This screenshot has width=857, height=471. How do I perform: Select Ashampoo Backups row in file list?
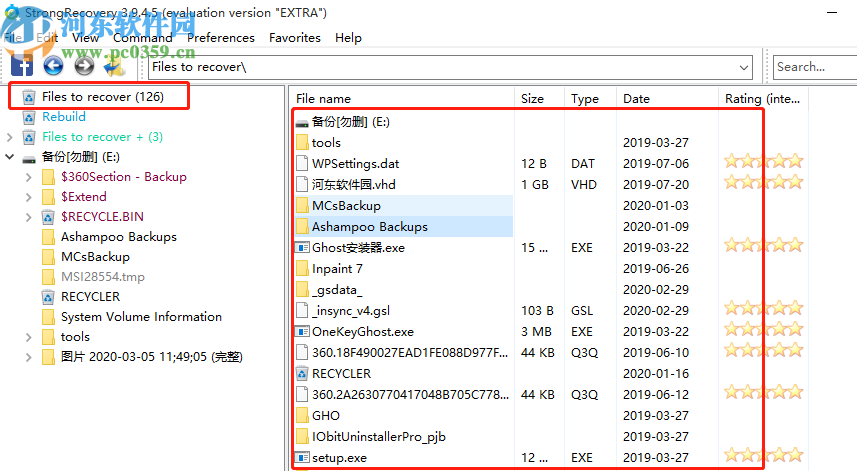tap(403, 227)
